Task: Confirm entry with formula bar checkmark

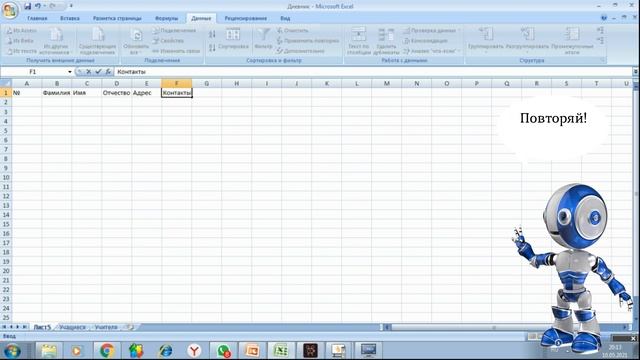Action: pyautogui.click(x=98, y=72)
